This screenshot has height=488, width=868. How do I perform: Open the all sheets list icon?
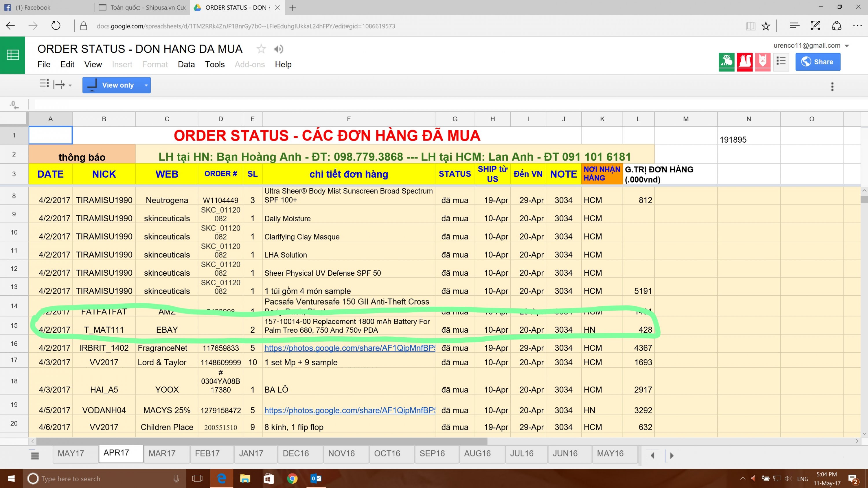pyautogui.click(x=35, y=456)
